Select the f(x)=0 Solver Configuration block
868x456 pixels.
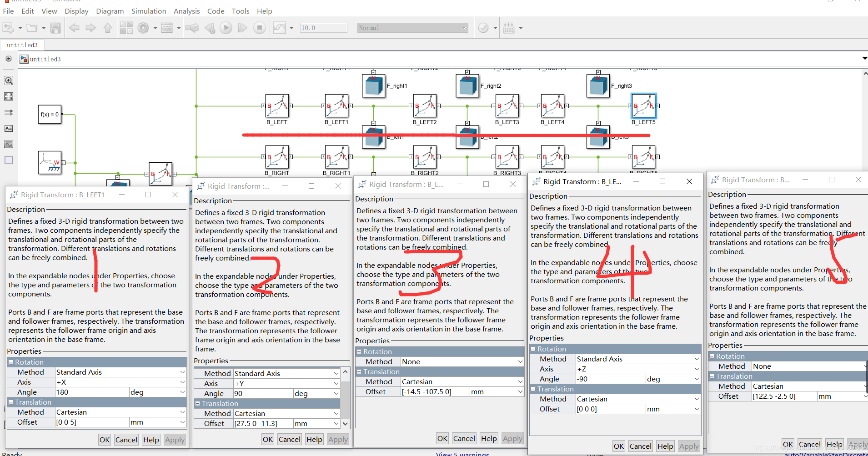pos(50,114)
